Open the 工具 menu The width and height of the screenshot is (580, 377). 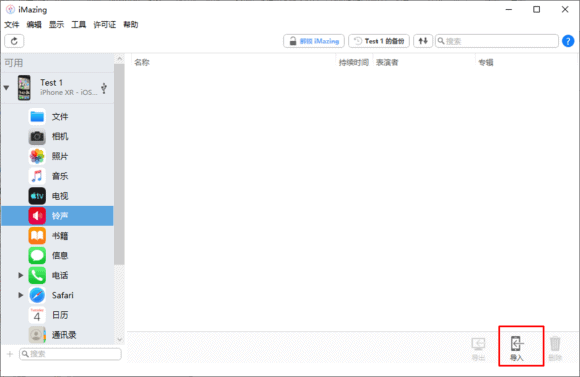[78, 25]
